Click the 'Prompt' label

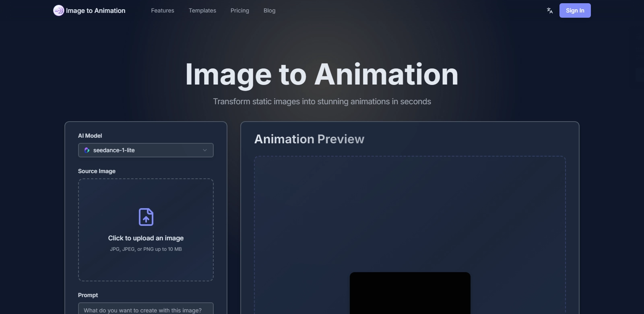(88, 295)
